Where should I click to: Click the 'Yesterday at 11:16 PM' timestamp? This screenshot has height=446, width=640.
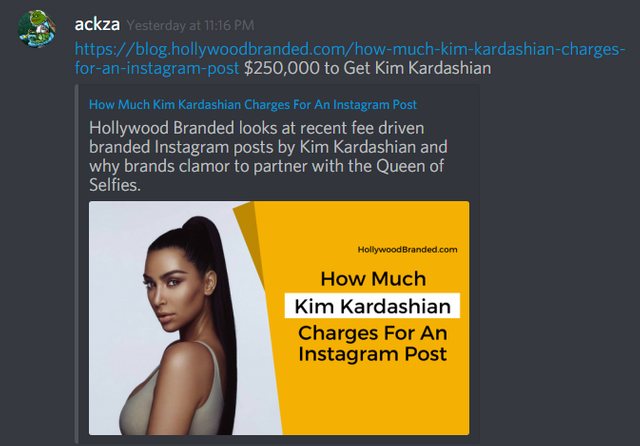[190, 25]
